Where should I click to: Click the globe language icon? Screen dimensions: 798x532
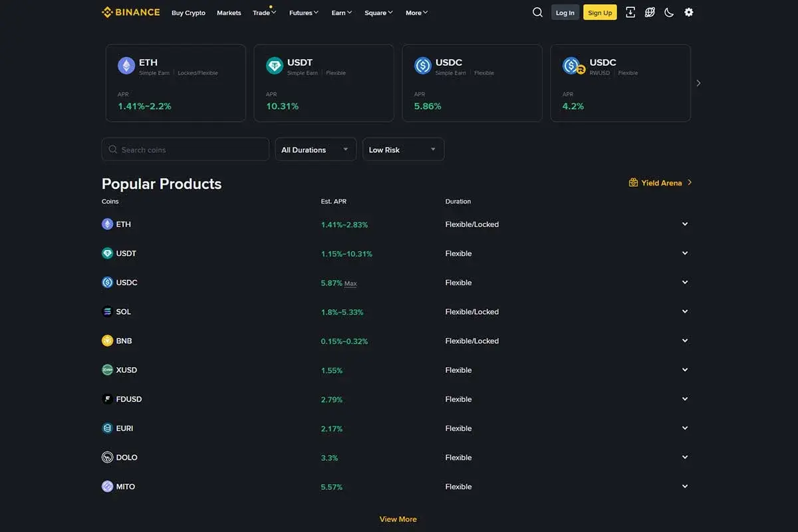(x=650, y=13)
